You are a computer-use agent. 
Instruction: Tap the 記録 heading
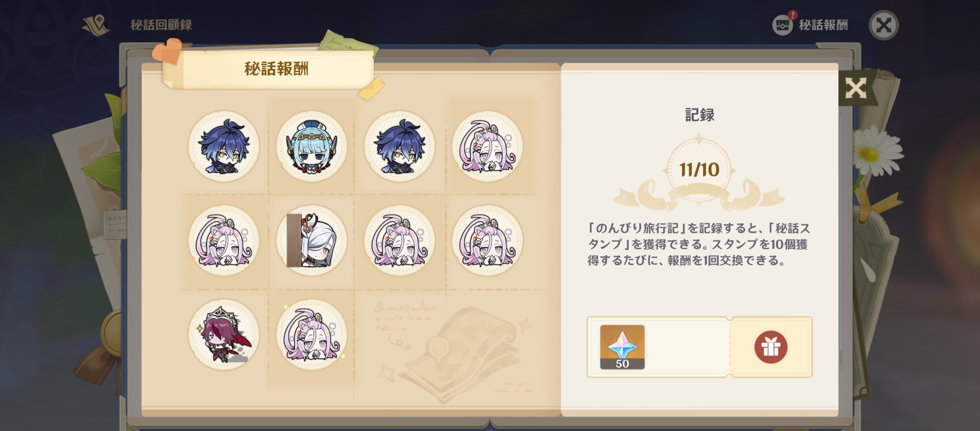pos(700,115)
